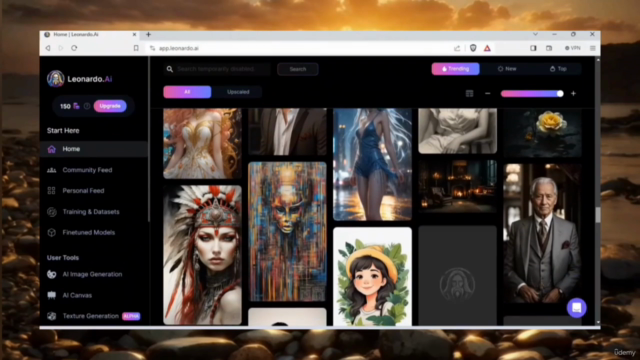Viewport: 640px width, 360px height.
Task: Expand the tab search dropdown arrow
Action: (x=535, y=34)
